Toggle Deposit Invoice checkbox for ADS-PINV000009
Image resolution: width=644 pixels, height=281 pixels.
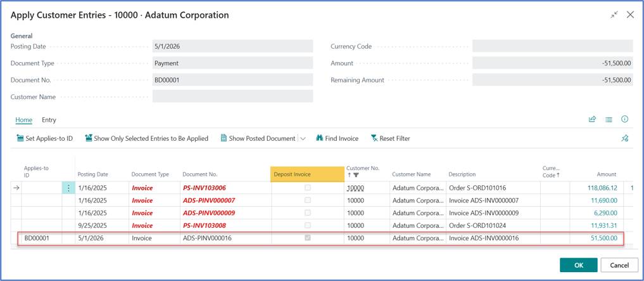[x=308, y=212]
